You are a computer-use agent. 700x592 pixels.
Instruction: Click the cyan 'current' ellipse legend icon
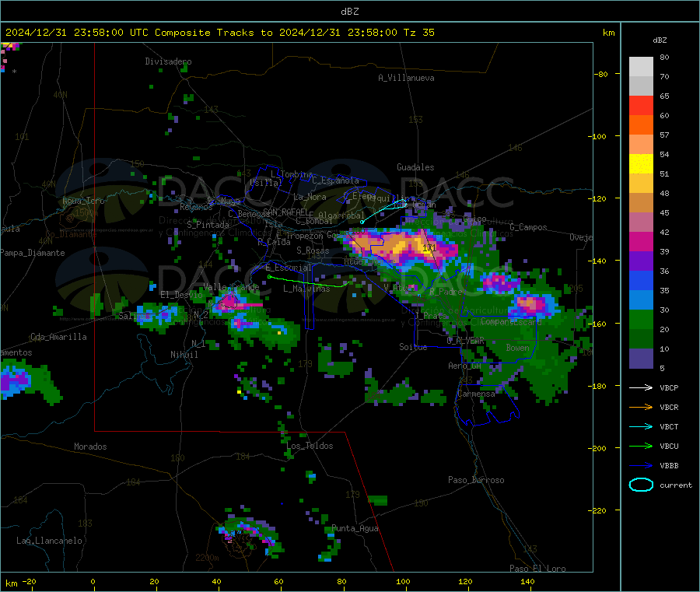click(641, 485)
